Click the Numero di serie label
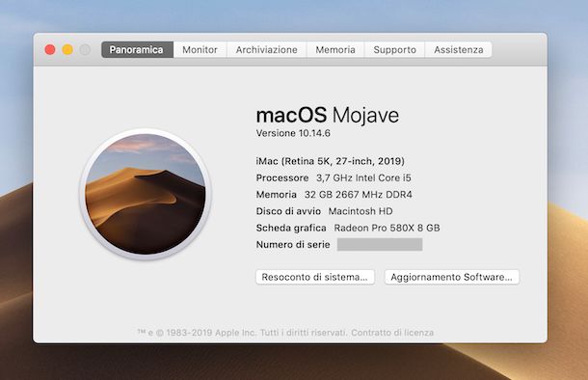Screen dimensions: 588x380 293,245
